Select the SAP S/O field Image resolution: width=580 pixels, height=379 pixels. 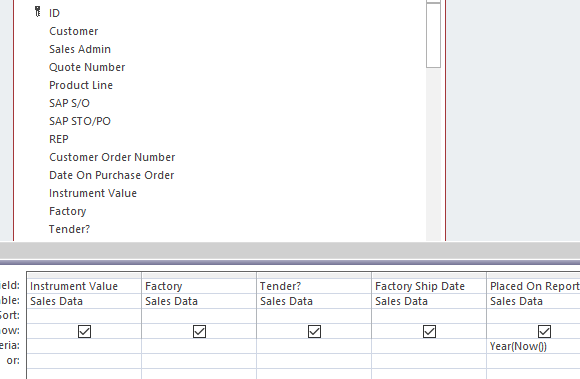tap(70, 103)
